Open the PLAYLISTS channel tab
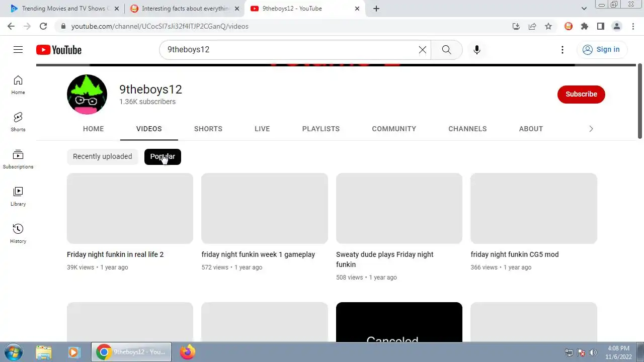644x362 pixels. pos(321,129)
